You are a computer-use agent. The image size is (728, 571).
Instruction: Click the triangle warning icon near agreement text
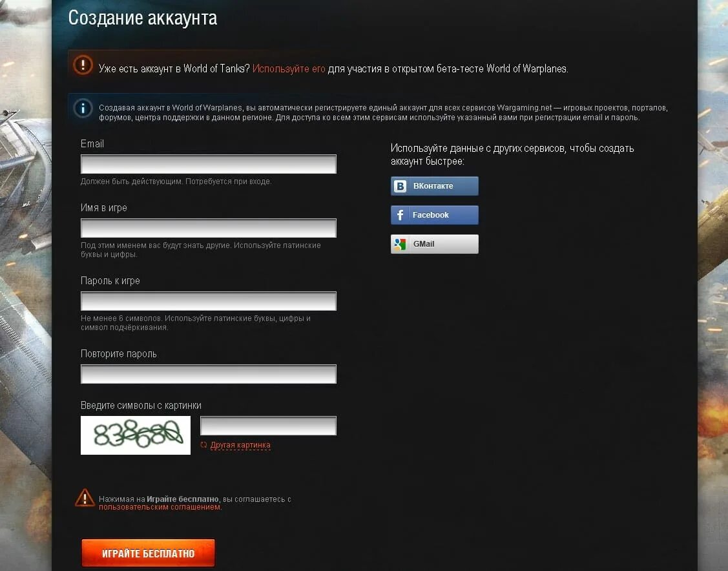point(85,498)
